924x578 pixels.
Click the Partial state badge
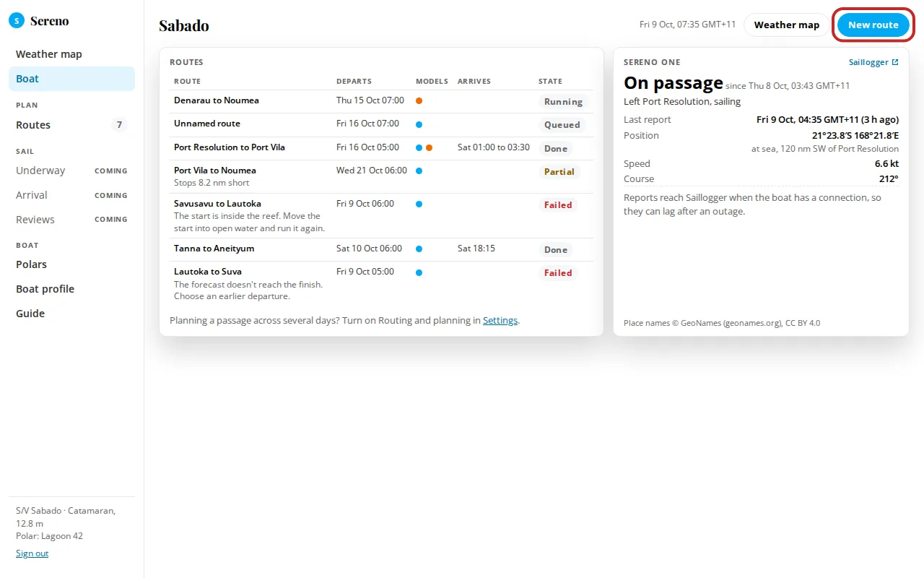pos(559,172)
